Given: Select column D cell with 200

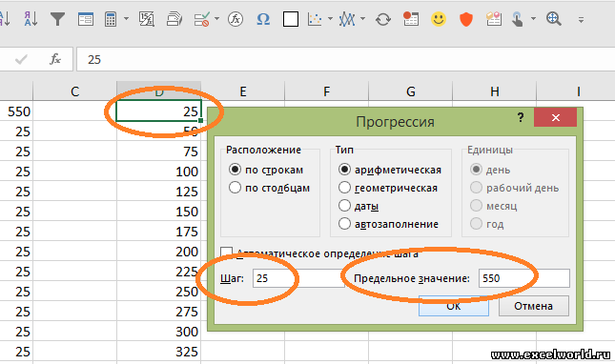Looking at the screenshot, I should point(159,252).
